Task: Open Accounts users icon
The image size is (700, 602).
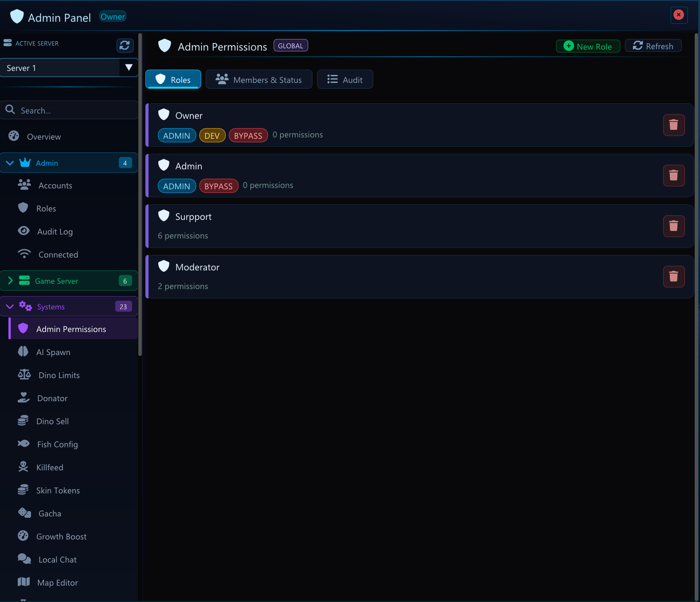Action: (x=24, y=184)
